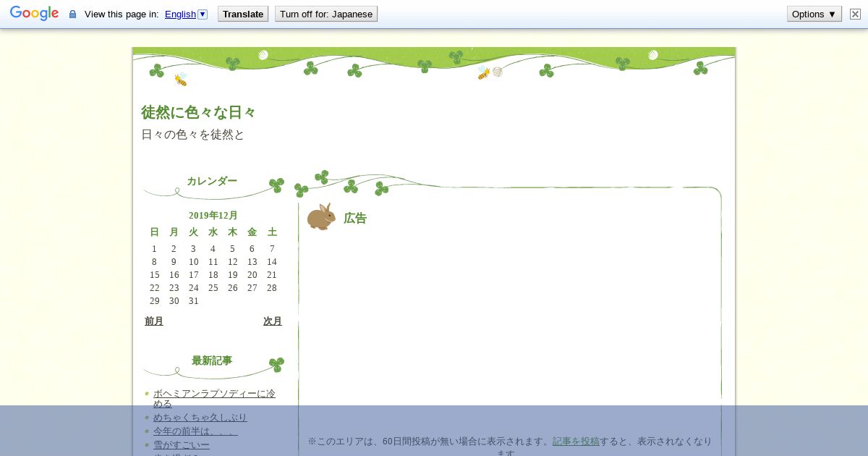This screenshot has height=456, width=868.
Task: Open post 雪がすごいー
Action: click(182, 444)
